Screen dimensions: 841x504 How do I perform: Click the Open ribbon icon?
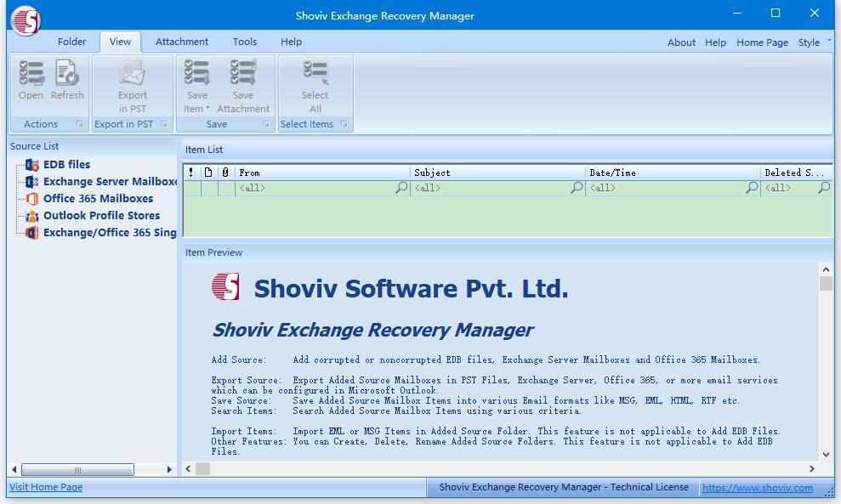(31, 73)
